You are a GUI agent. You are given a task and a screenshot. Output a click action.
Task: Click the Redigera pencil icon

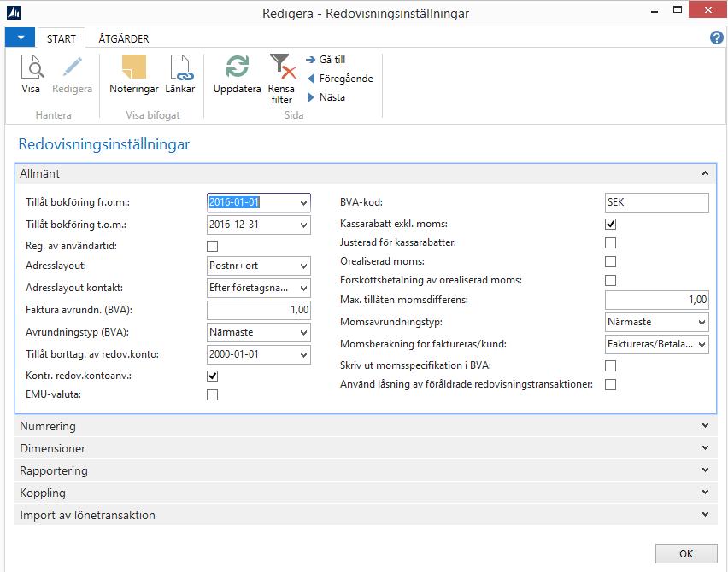[x=72, y=67]
